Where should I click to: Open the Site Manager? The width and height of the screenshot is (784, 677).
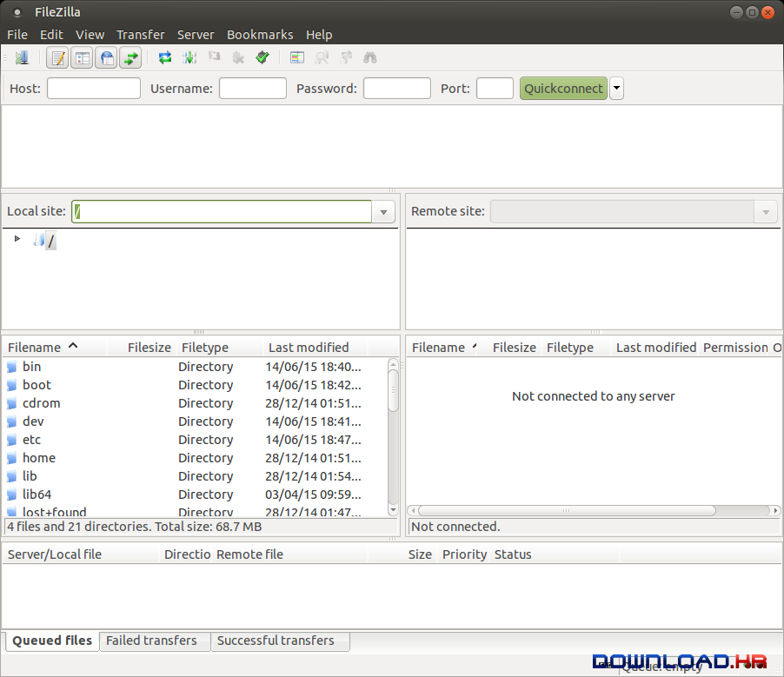(x=22, y=58)
